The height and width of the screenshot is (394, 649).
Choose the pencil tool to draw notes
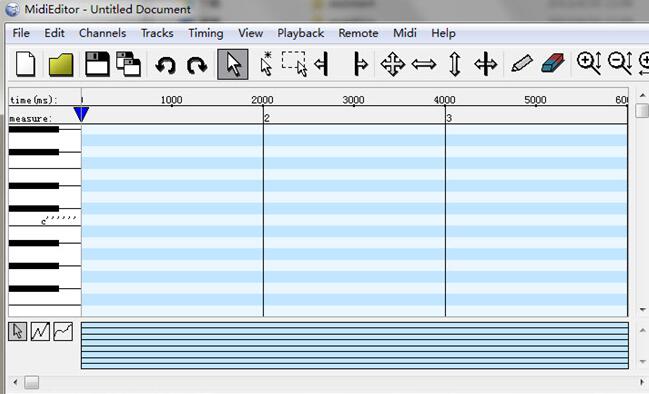[x=522, y=64]
